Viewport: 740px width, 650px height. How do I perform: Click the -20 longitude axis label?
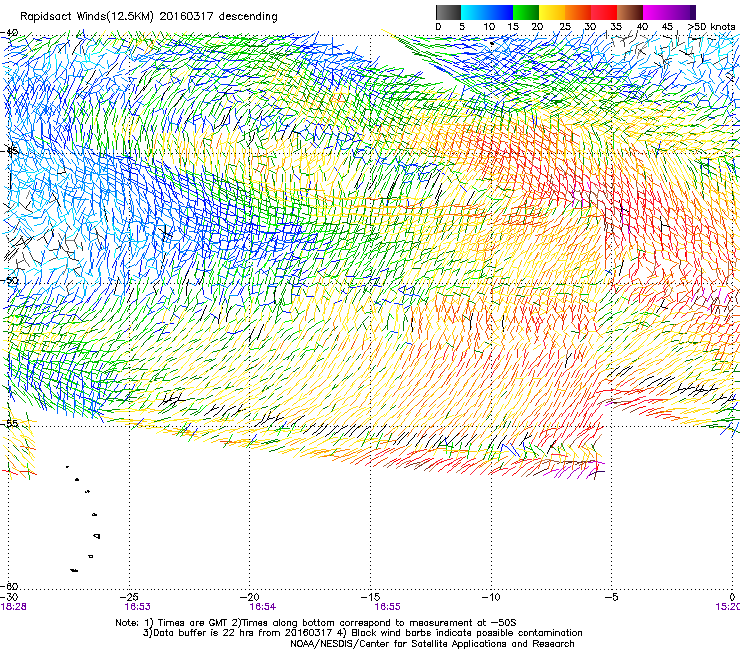(x=250, y=597)
